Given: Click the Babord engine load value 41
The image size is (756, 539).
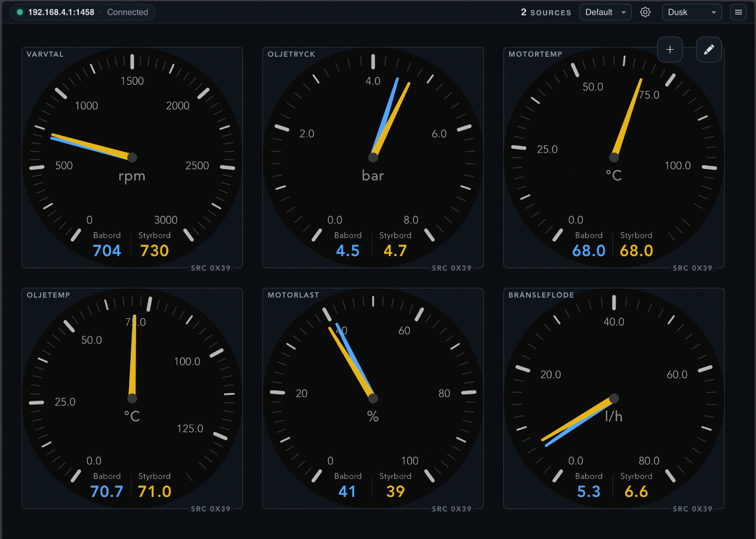Looking at the screenshot, I should [x=347, y=491].
